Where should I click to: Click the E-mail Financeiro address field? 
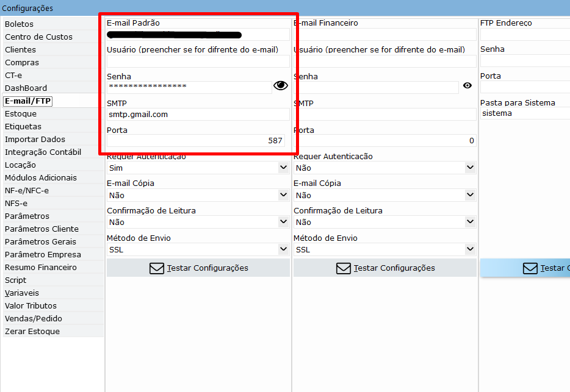[384, 35]
